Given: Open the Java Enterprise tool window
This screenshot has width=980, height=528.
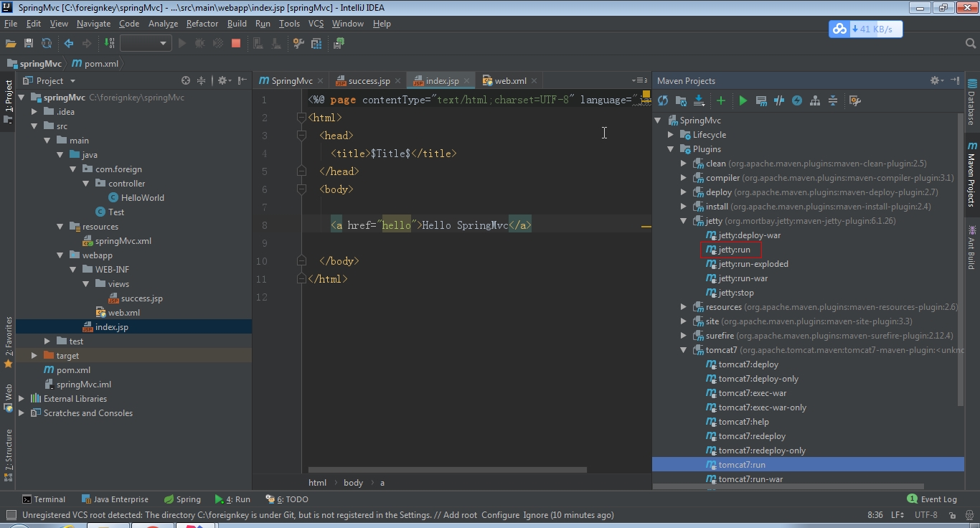Looking at the screenshot, I should (x=115, y=499).
